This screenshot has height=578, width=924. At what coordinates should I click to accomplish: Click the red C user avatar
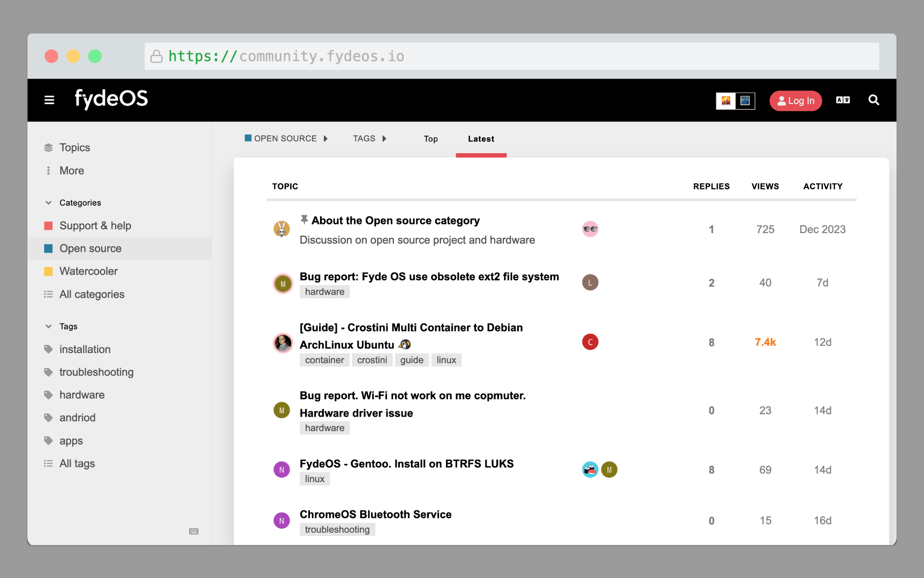tap(590, 342)
